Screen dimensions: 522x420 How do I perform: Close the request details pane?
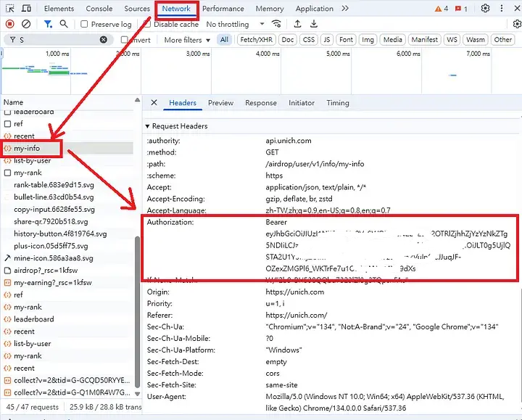[x=154, y=102]
